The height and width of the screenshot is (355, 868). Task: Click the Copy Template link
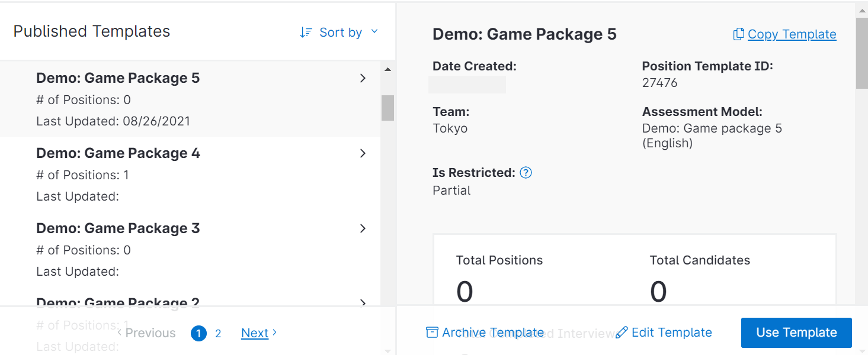792,34
